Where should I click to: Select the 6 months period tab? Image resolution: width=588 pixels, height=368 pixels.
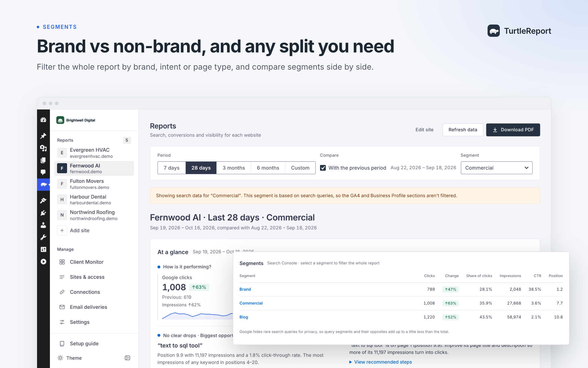[x=268, y=168]
